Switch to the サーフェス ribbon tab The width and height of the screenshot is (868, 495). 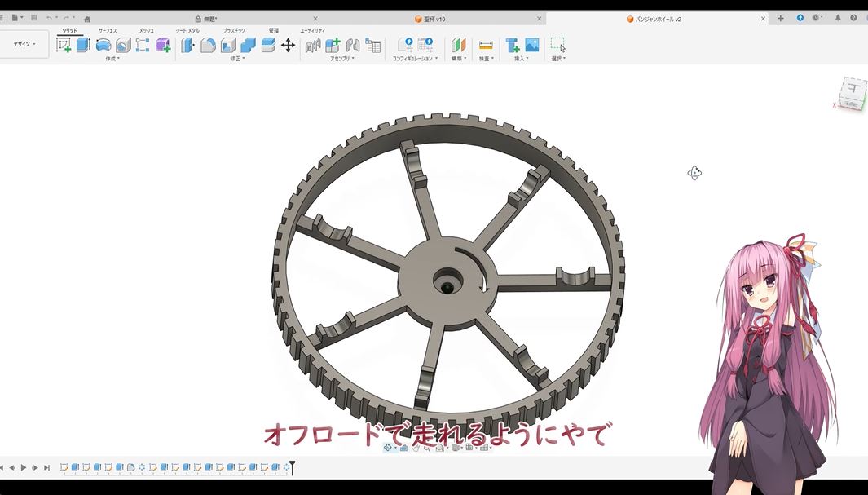point(108,31)
